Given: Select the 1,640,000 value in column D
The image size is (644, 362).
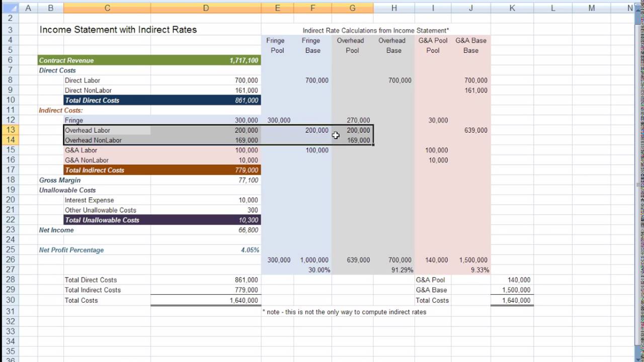Looking at the screenshot, I should point(206,300).
